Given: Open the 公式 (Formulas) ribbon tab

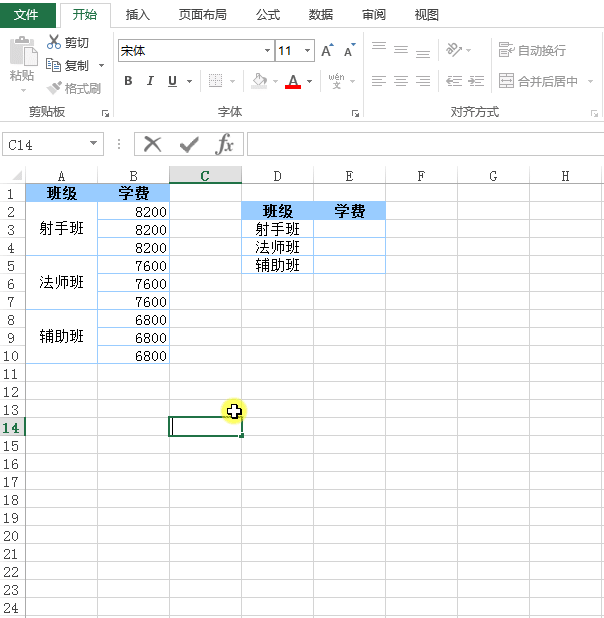Looking at the screenshot, I should point(268,15).
